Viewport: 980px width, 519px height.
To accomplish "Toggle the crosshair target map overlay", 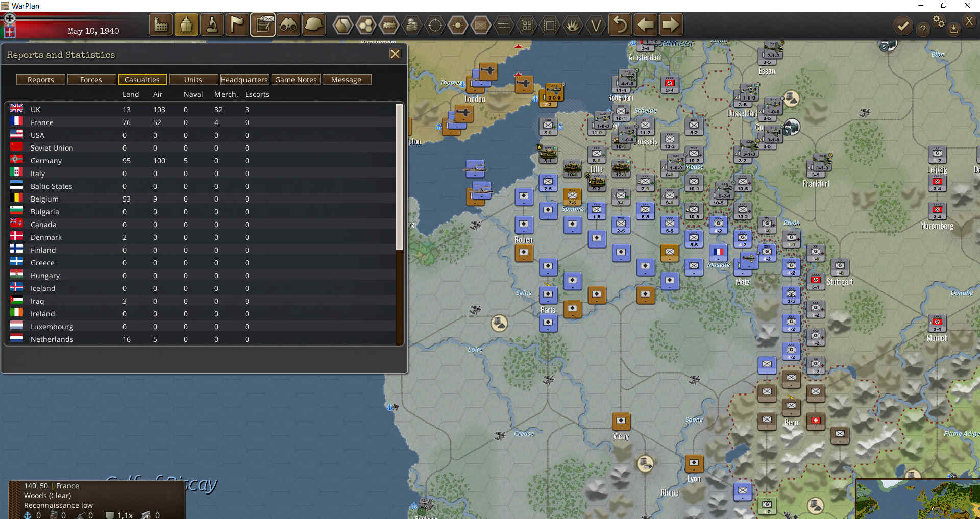I will (435, 24).
